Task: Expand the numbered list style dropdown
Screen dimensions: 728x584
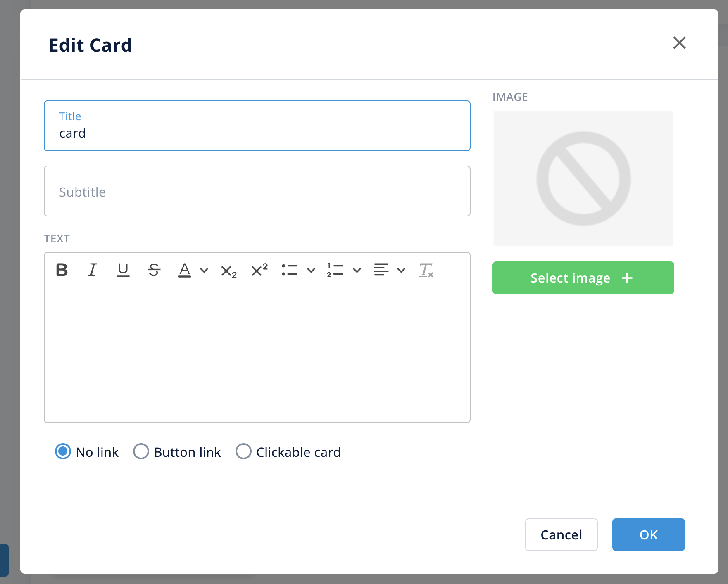Action: pyautogui.click(x=357, y=271)
